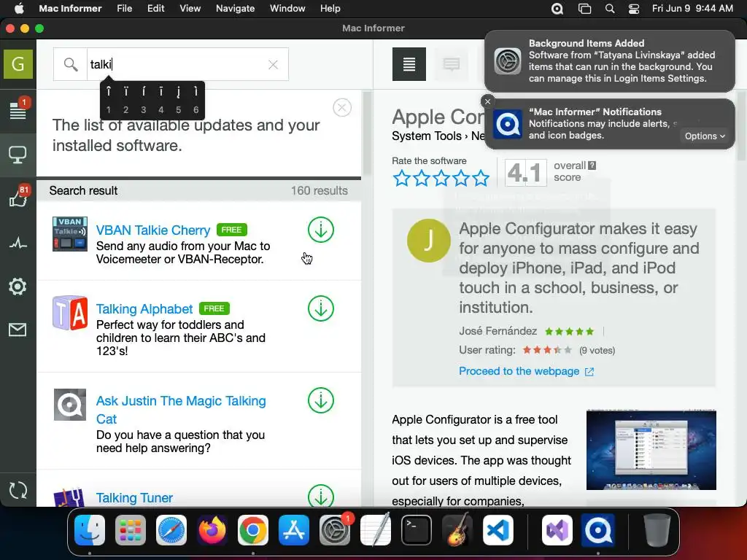
Task: Expand the notification Options dropdown
Action: coord(705,136)
